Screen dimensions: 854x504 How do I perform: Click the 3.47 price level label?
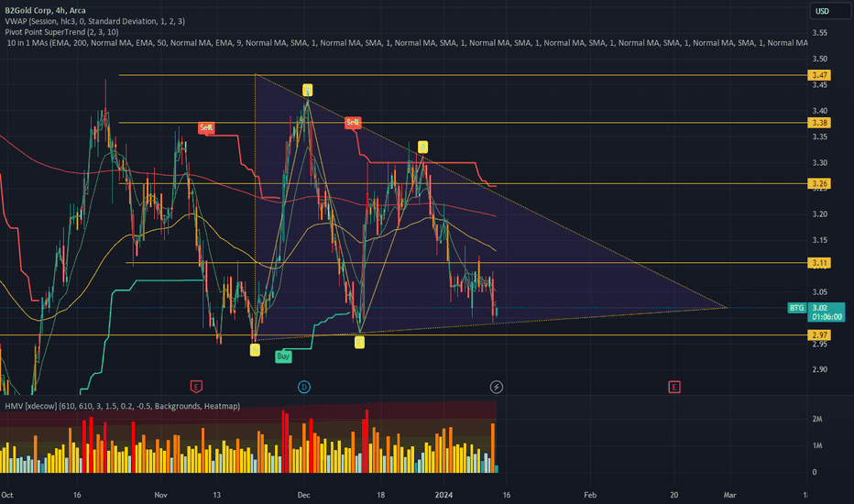click(819, 75)
